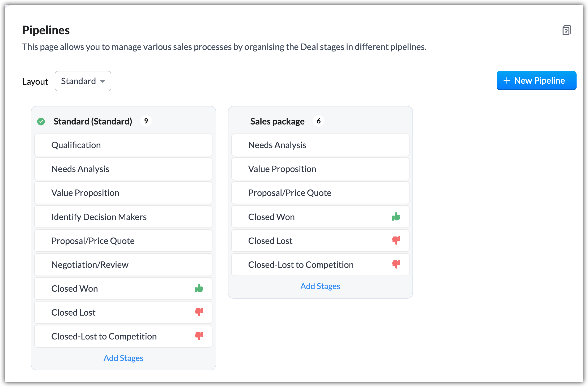The image size is (588, 387).
Task: Click thumbs-down icon on Standard's Closed Lost
Action: (x=199, y=312)
